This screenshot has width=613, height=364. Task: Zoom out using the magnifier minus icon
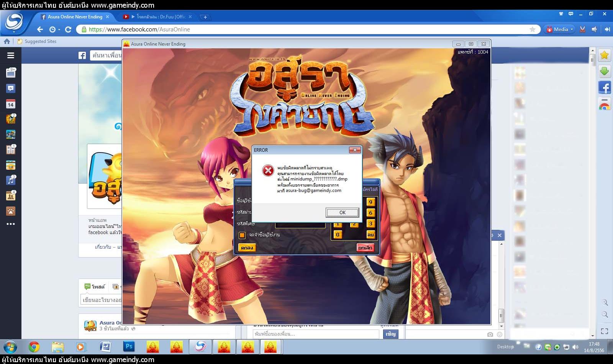coord(605,315)
